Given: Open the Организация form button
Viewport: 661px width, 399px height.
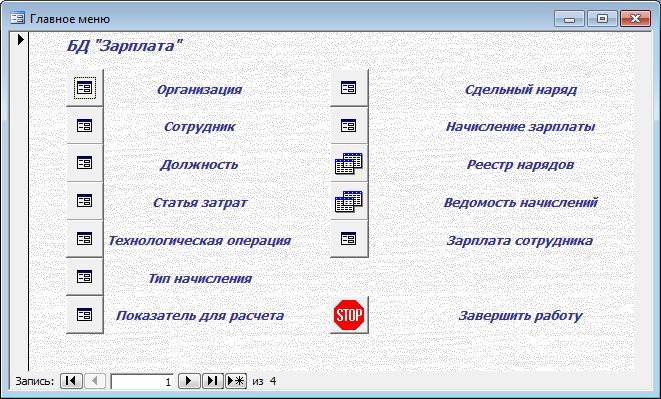Looking at the screenshot, I should pyautogui.click(x=85, y=88).
